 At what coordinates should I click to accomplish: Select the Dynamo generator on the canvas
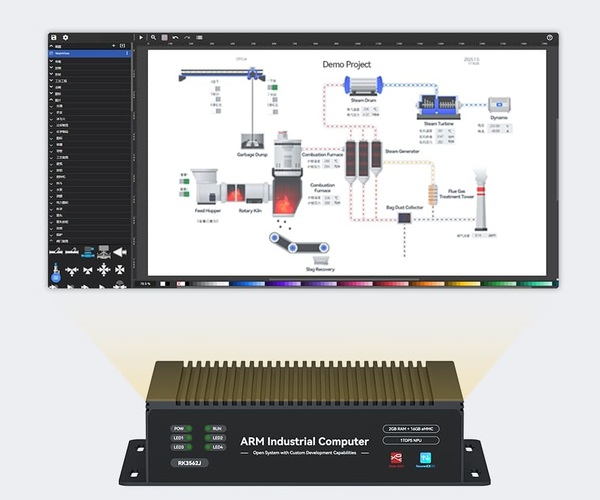499,104
